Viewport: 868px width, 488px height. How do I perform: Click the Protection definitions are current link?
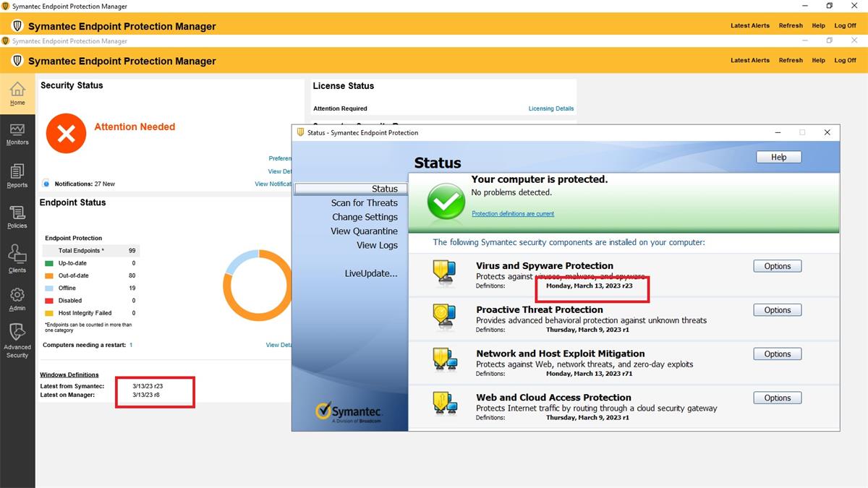point(513,213)
